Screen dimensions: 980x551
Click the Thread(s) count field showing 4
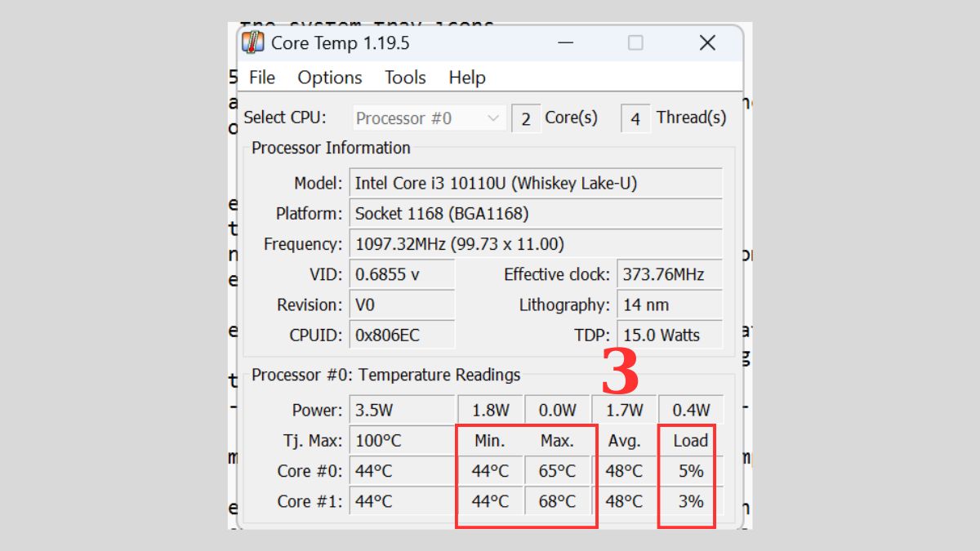tap(635, 118)
